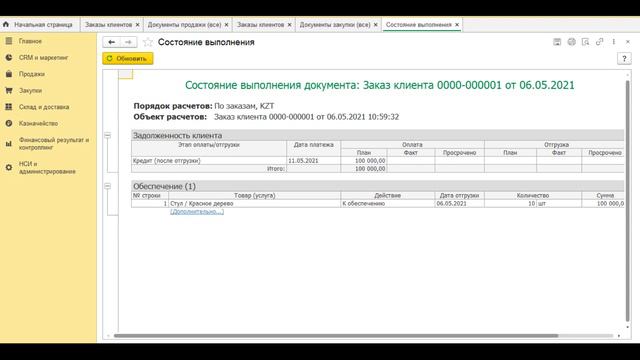Select Стул / Красное дерево cell
The width and height of the screenshot is (640, 360).
[254, 203]
